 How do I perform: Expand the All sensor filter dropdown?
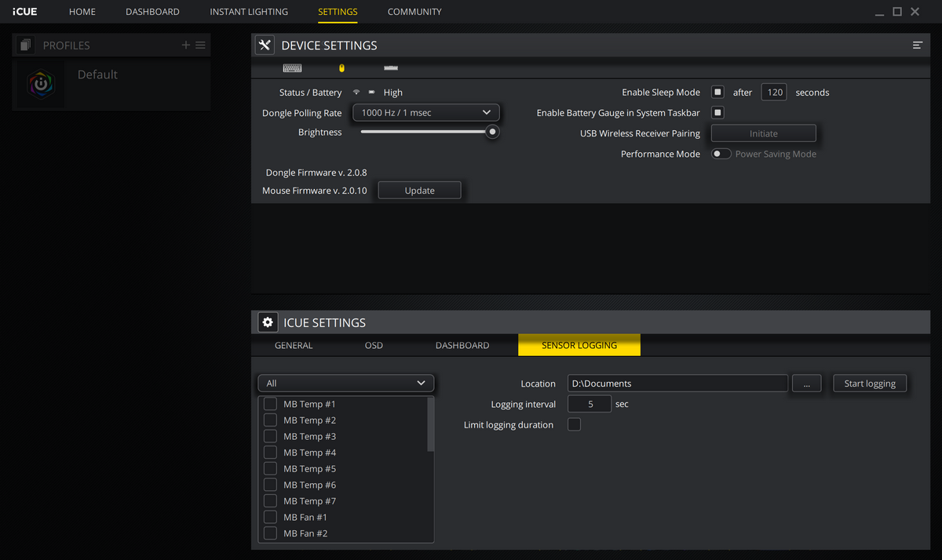345,384
